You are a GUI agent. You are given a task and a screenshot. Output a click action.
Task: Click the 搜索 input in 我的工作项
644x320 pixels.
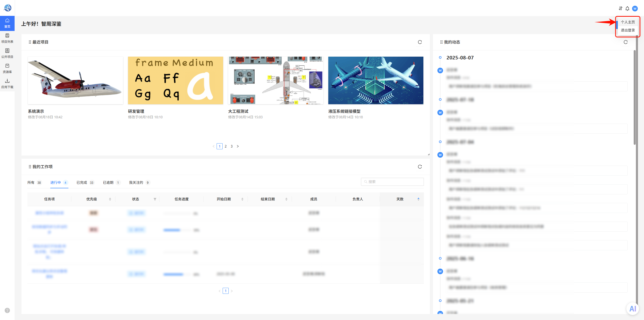point(392,182)
